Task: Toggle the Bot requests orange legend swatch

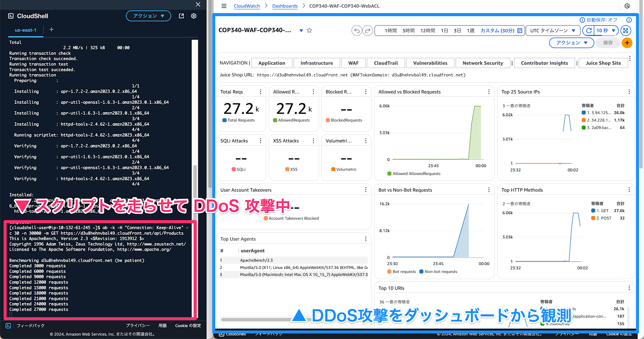Action: pyautogui.click(x=389, y=271)
